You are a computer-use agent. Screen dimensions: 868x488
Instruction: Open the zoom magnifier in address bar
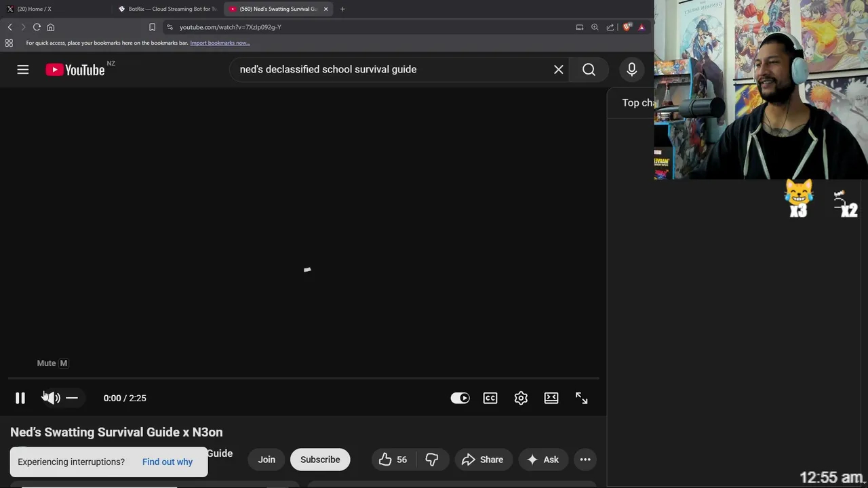pos(595,27)
